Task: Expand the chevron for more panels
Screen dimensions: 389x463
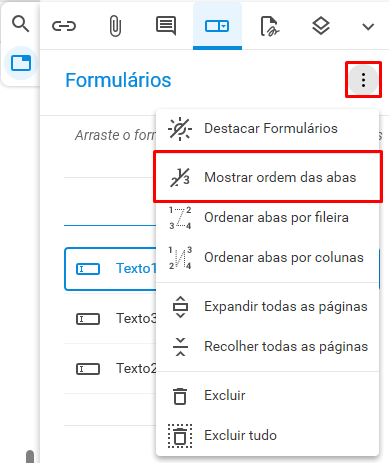Action: (368, 26)
